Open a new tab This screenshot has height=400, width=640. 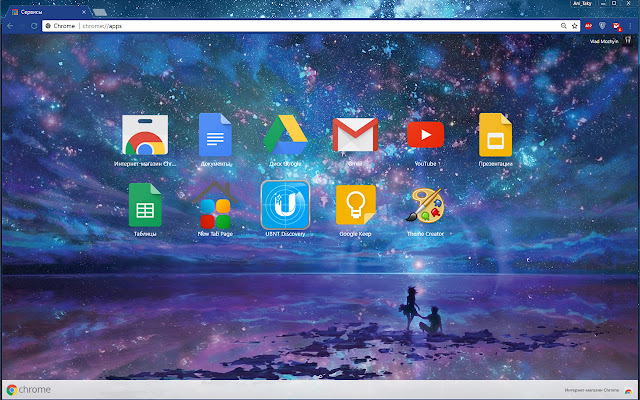click(x=100, y=13)
